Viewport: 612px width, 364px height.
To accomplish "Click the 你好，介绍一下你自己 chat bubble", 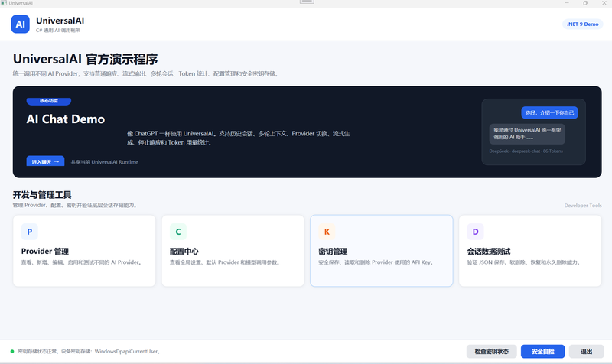I will pos(549,112).
